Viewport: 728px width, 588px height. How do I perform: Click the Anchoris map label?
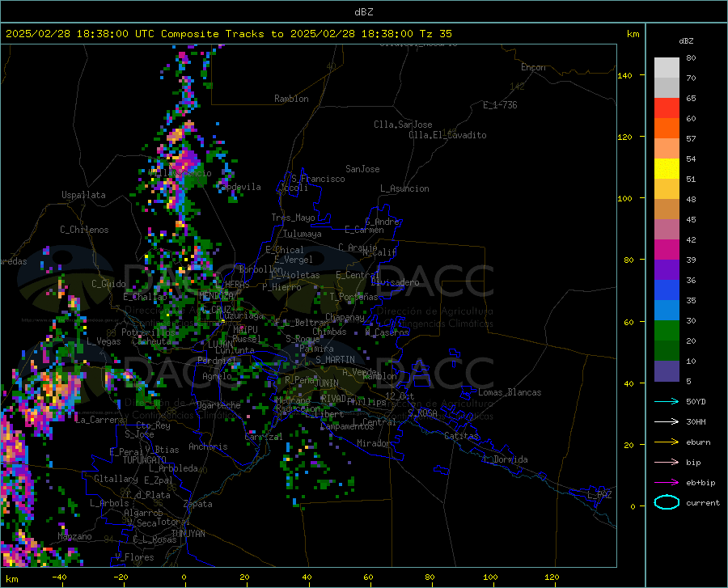tap(208, 446)
